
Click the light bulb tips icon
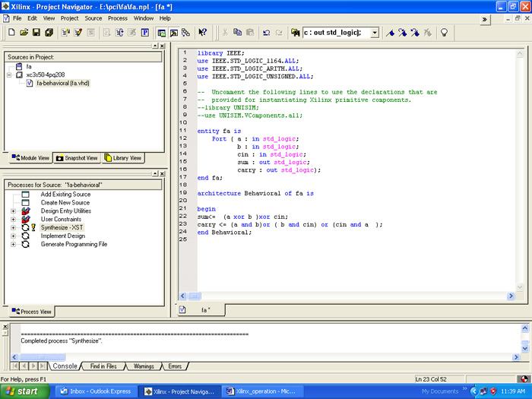(444, 33)
